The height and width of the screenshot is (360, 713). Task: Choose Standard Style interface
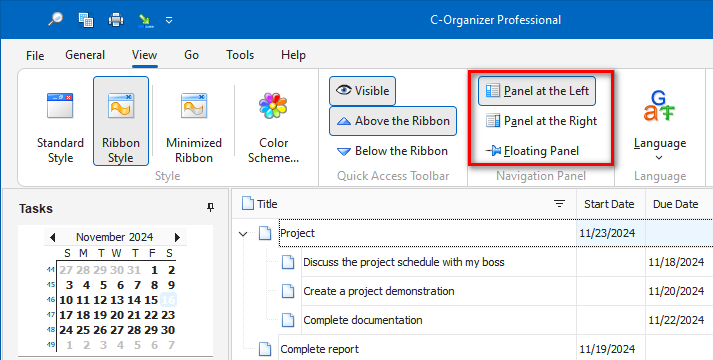coord(60,121)
